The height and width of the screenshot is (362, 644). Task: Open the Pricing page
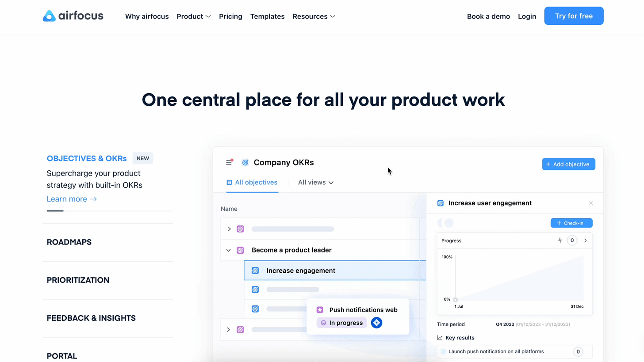[x=230, y=16]
